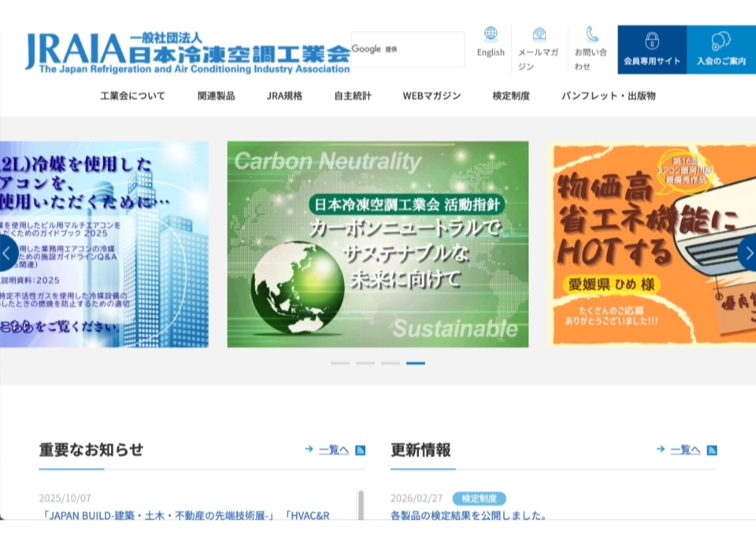Expand the 検定制度 menu
The height and width of the screenshot is (534, 756).
(x=511, y=96)
